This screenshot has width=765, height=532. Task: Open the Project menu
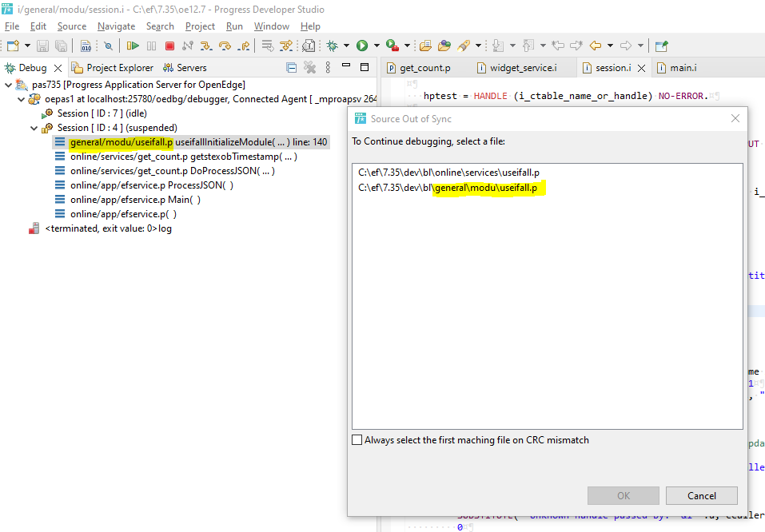coord(200,26)
